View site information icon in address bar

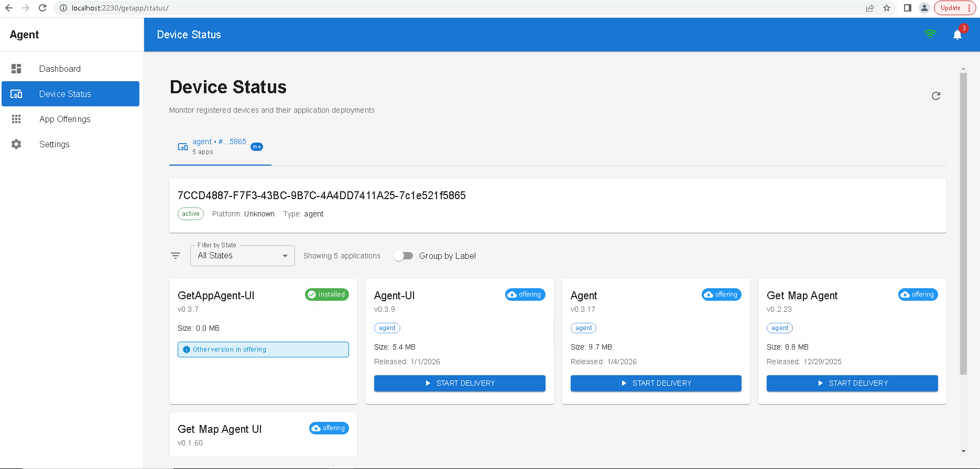[63, 8]
